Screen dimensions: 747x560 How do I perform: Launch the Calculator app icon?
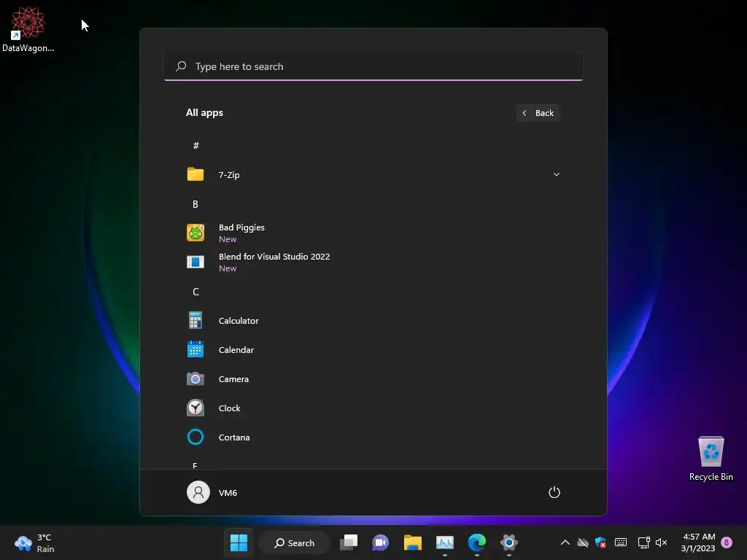tap(196, 321)
